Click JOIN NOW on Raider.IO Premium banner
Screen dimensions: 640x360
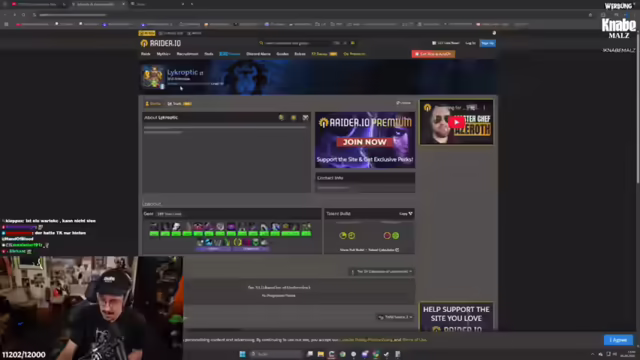tap(364, 142)
